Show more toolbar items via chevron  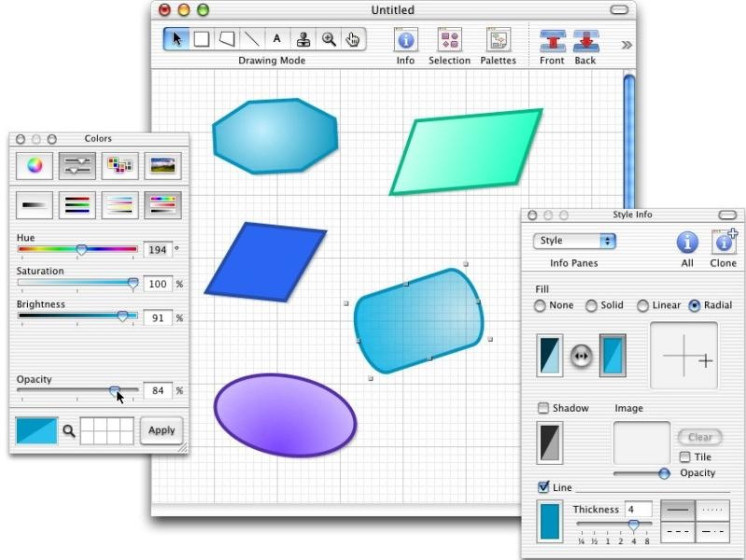626,45
